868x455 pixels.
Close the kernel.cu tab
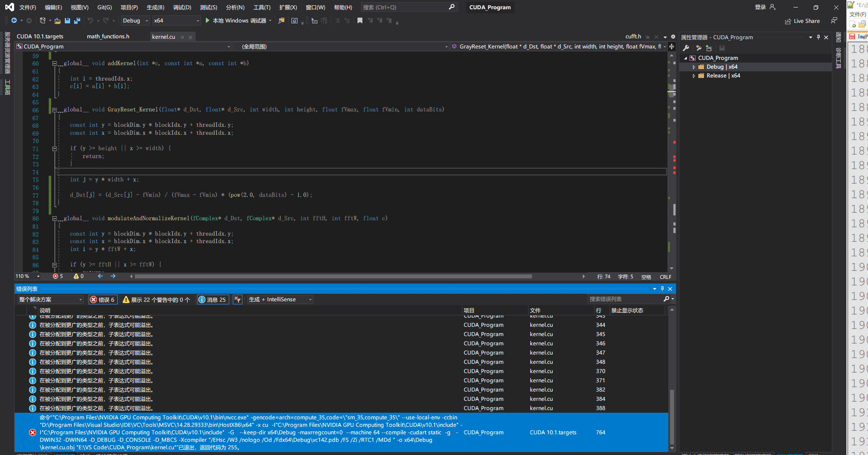(x=190, y=37)
